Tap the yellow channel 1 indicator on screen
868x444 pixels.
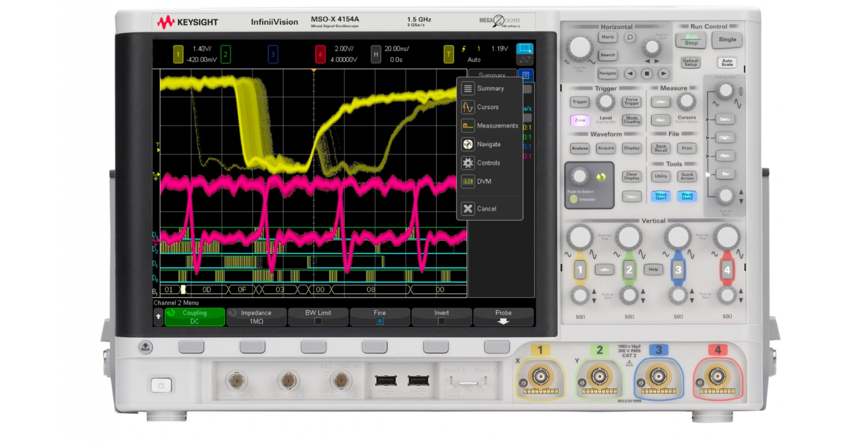tap(178, 54)
